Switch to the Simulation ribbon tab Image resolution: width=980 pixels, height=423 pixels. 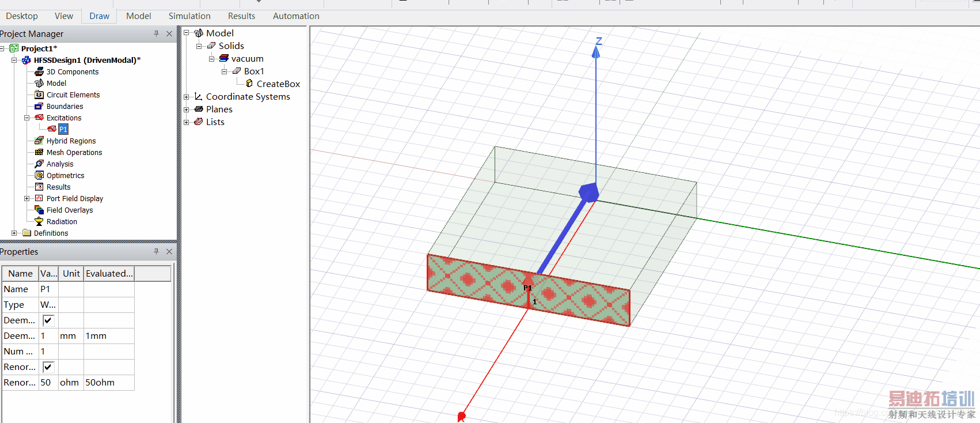[189, 16]
